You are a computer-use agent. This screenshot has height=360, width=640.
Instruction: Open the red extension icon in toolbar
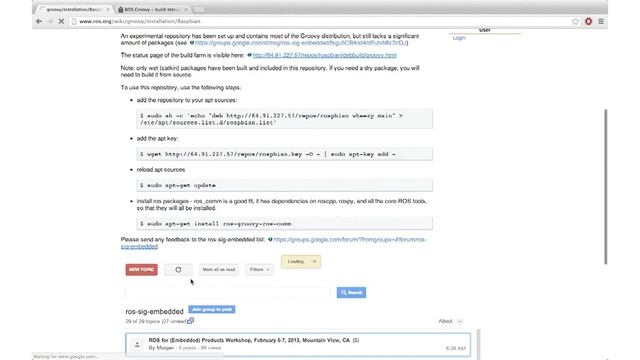[589, 21]
